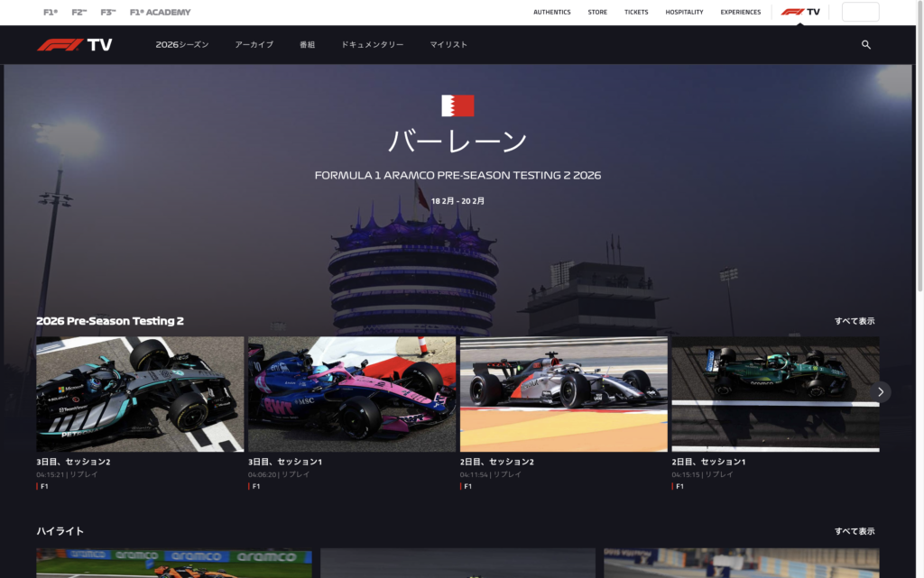Go to the F3 site logo
This screenshot has width=924, height=578.
click(x=108, y=13)
